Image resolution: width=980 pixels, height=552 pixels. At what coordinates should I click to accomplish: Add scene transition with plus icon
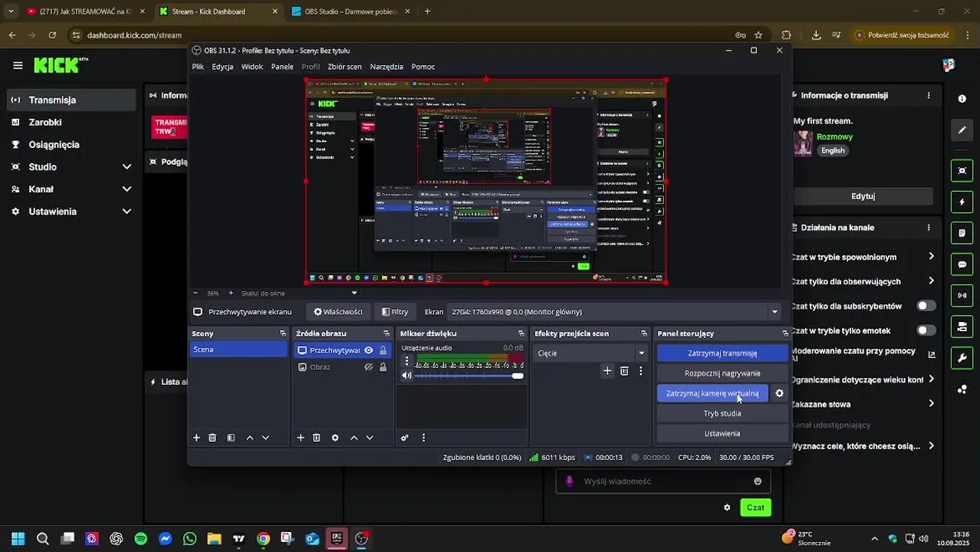click(607, 371)
